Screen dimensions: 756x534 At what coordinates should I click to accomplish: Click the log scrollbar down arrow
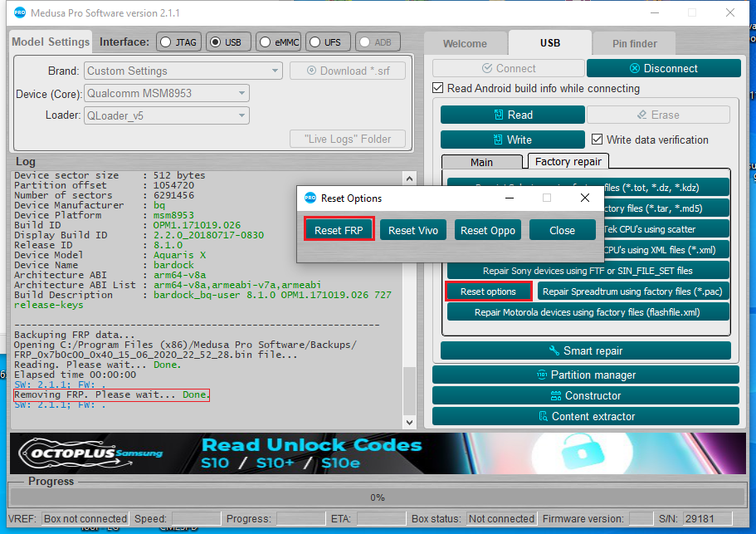click(x=409, y=422)
